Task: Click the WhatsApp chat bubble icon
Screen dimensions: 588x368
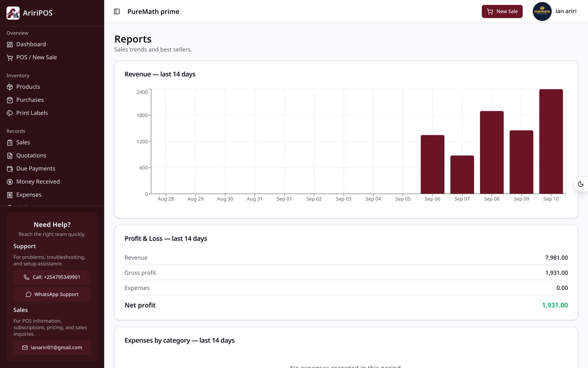Action: (29, 294)
